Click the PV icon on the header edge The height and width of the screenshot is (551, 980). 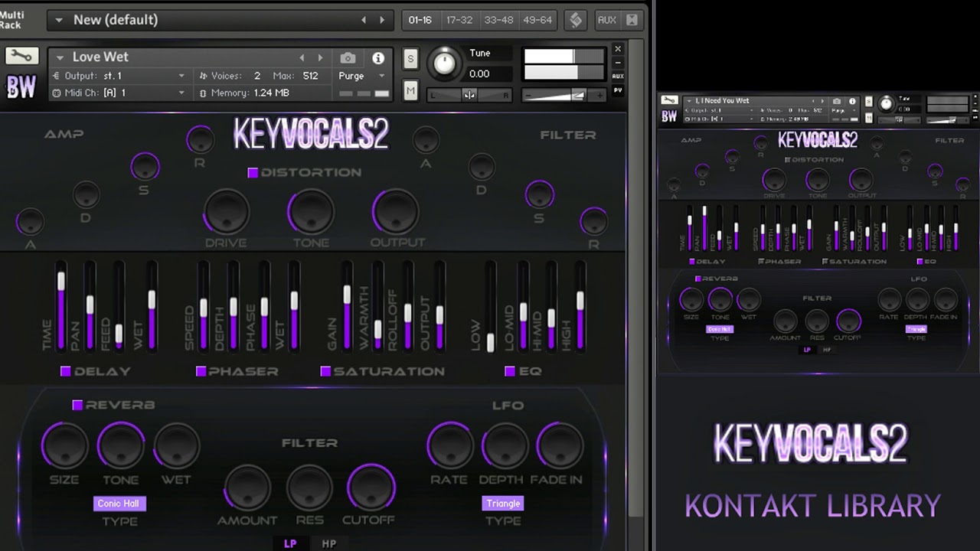tap(618, 91)
